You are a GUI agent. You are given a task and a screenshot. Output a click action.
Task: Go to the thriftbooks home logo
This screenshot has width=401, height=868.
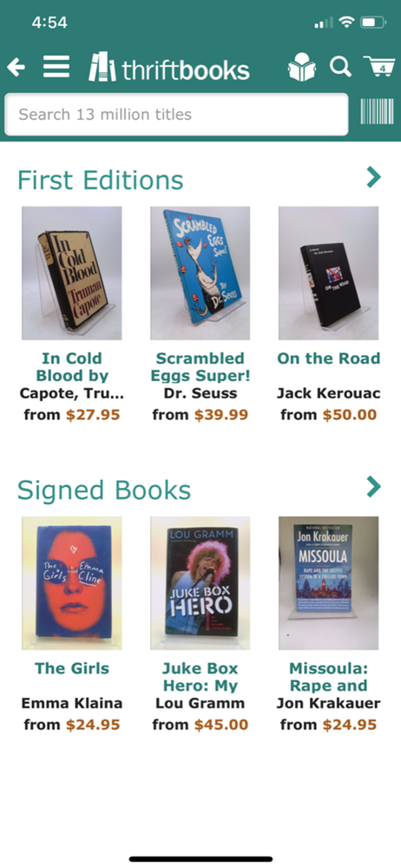pyautogui.click(x=169, y=68)
